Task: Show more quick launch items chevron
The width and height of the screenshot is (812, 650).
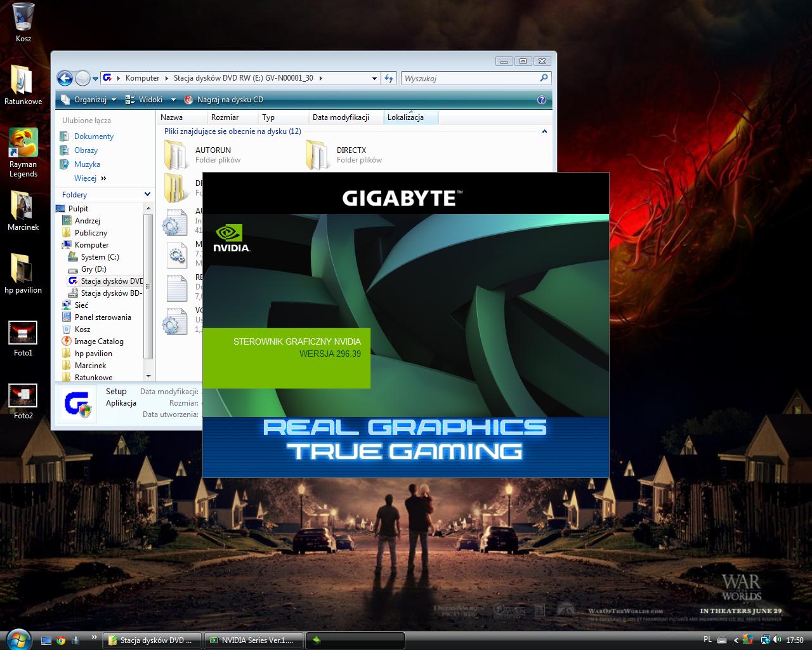Action: click(x=95, y=636)
